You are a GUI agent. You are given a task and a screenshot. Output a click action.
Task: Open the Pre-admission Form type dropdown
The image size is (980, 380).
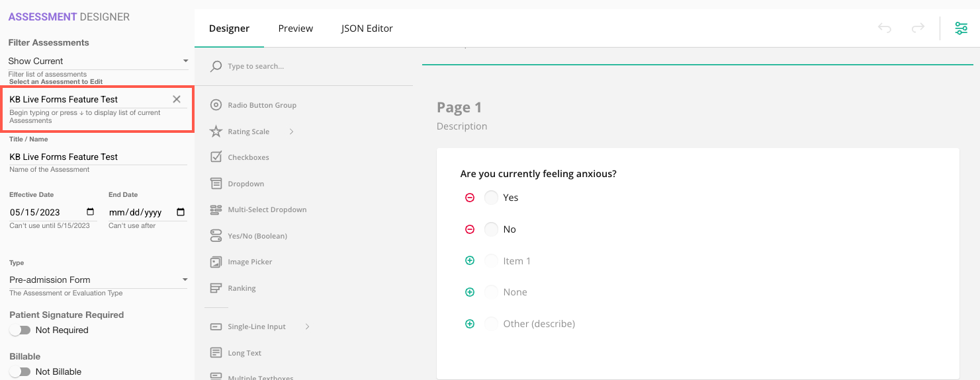[x=98, y=280]
